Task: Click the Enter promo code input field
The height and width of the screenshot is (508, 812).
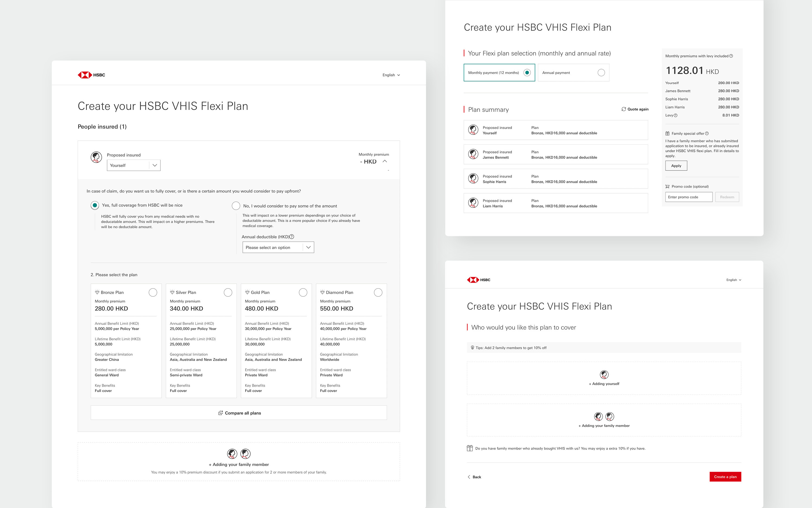Action: coord(689,197)
